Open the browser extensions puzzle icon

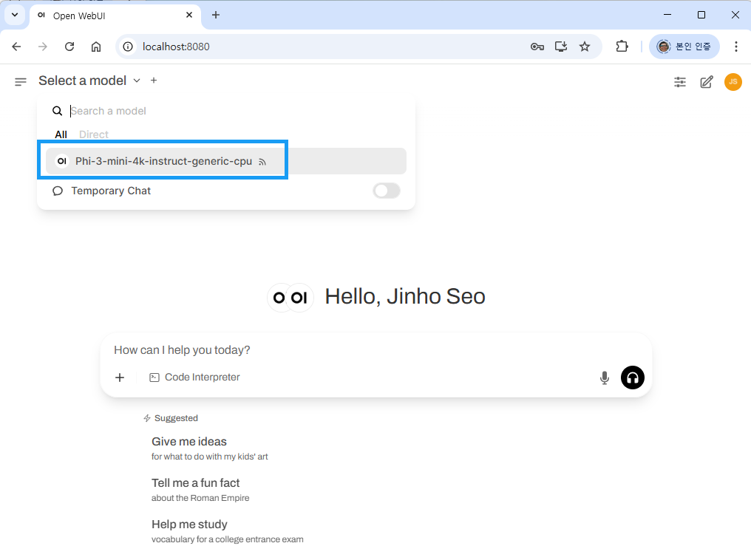(622, 47)
